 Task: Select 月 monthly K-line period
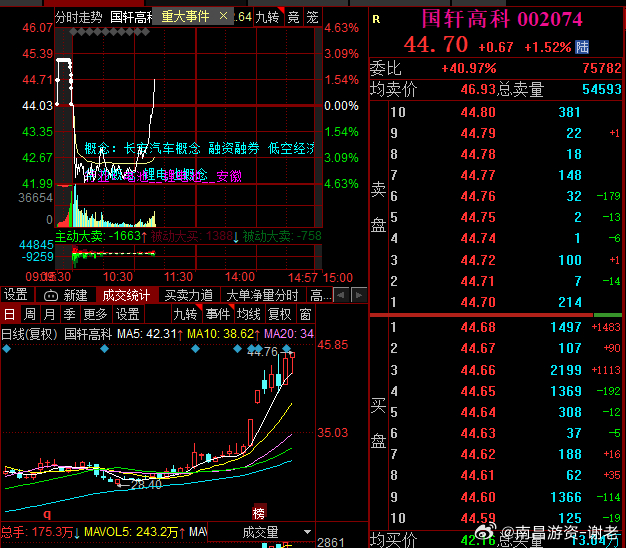pyautogui.click(x=50, y=315)
